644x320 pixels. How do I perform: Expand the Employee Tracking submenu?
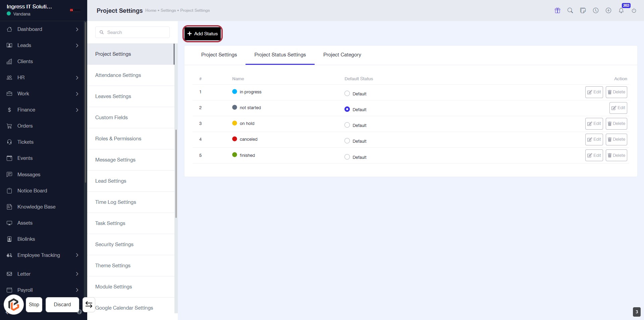coord(77,255)
